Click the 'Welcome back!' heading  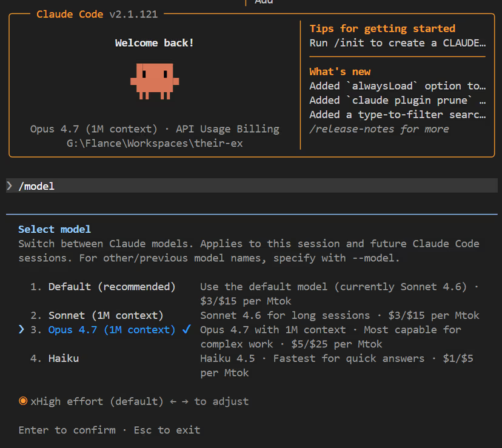[155, 43]
